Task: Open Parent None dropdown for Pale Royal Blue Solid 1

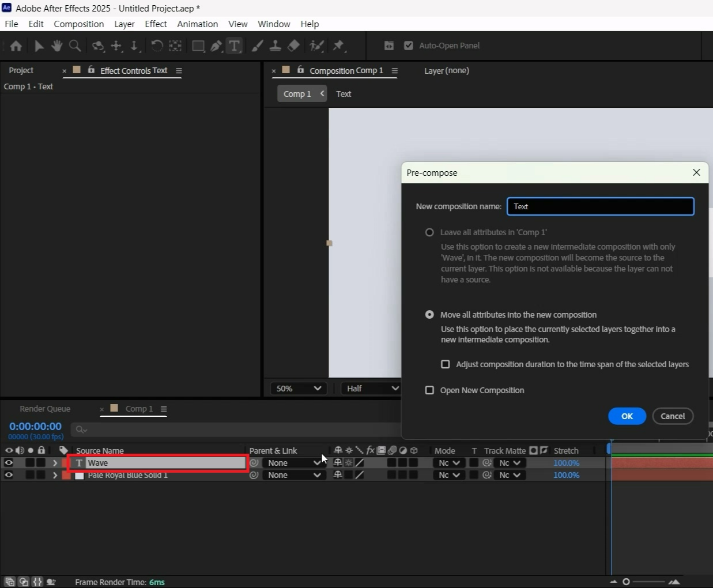Action: click(x=294, y=475)
